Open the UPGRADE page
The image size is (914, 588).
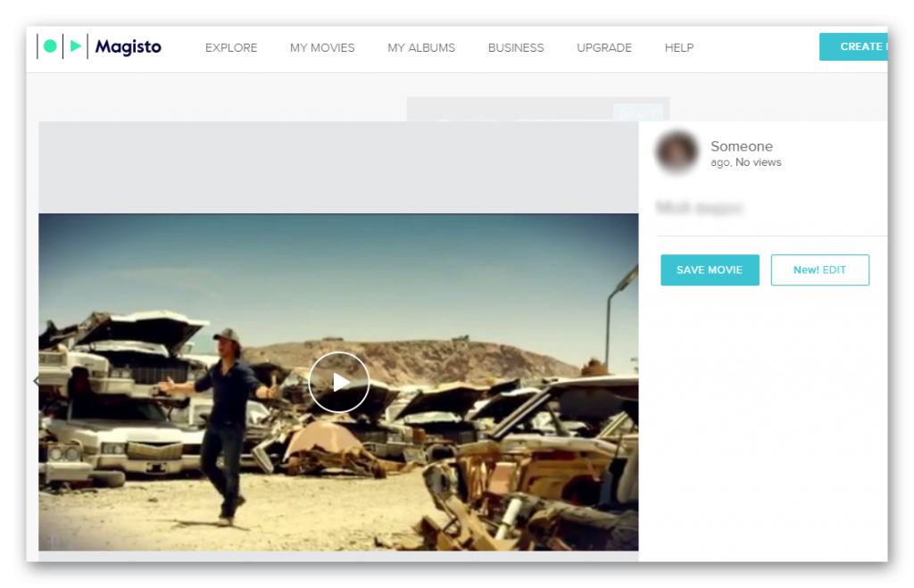604,48
